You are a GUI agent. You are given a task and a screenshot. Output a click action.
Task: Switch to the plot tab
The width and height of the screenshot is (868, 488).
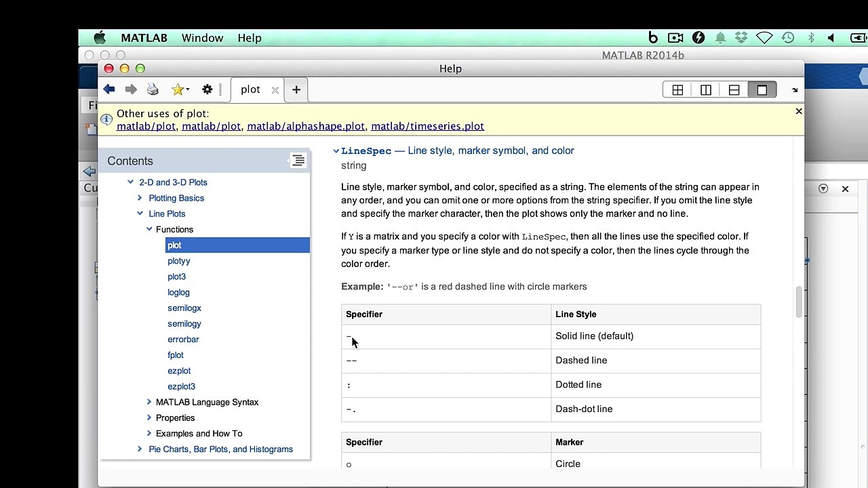(x=250, y=89)
